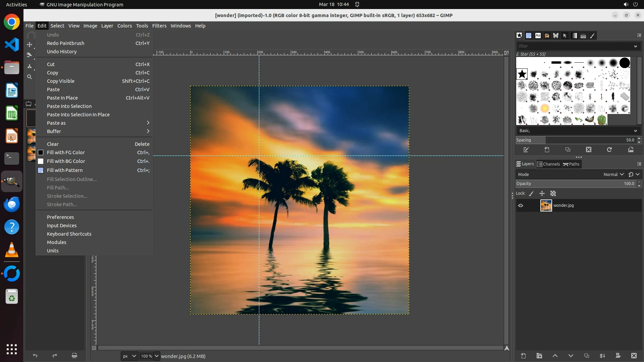644x362 pixels.
Task: Click the delete layer icon
Action: point(634,356)
